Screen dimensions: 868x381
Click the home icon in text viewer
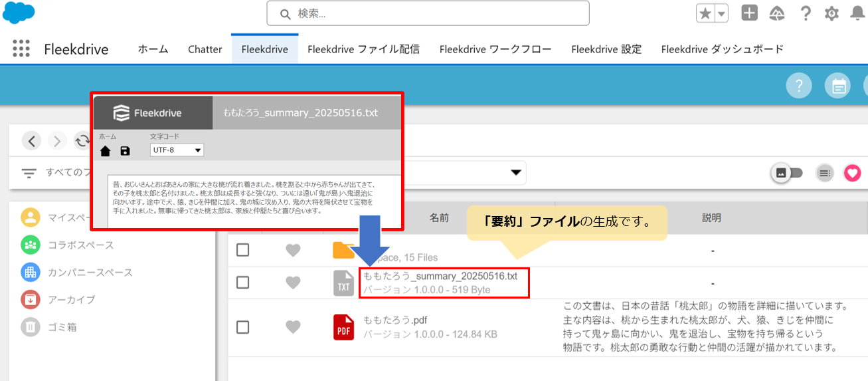tap(105, 151)
